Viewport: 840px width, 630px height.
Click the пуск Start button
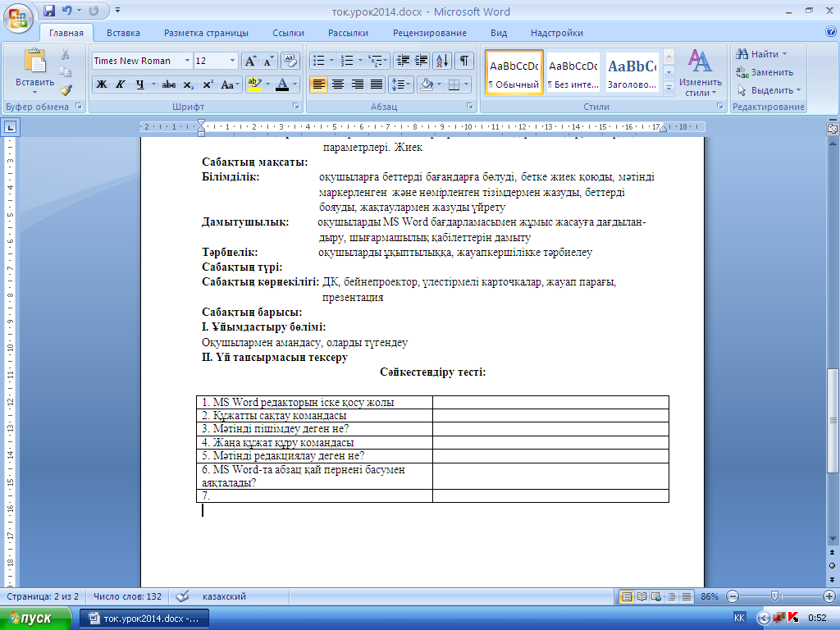[x=34, y=619]
